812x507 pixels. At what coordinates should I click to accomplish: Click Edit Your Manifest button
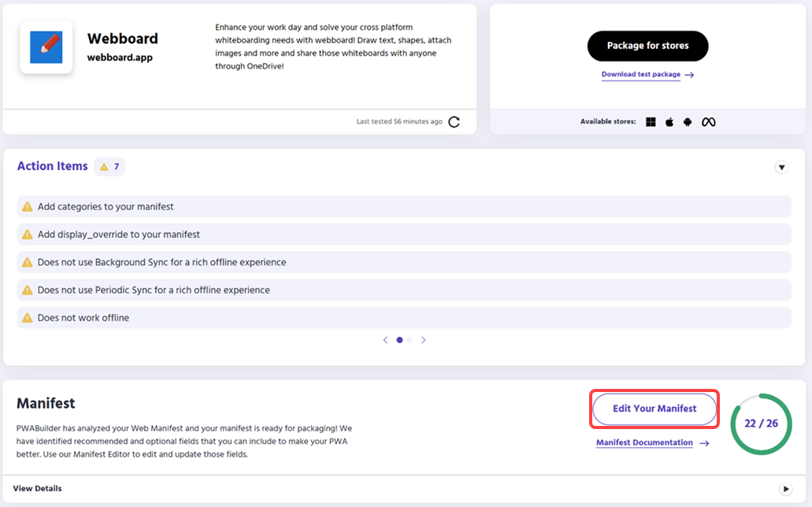[654, 409]
